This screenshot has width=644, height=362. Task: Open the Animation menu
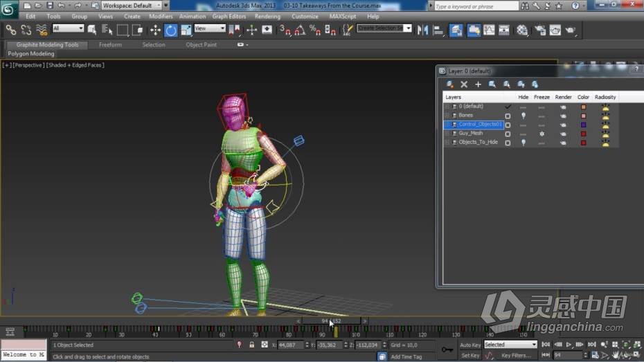pos(193,17)
